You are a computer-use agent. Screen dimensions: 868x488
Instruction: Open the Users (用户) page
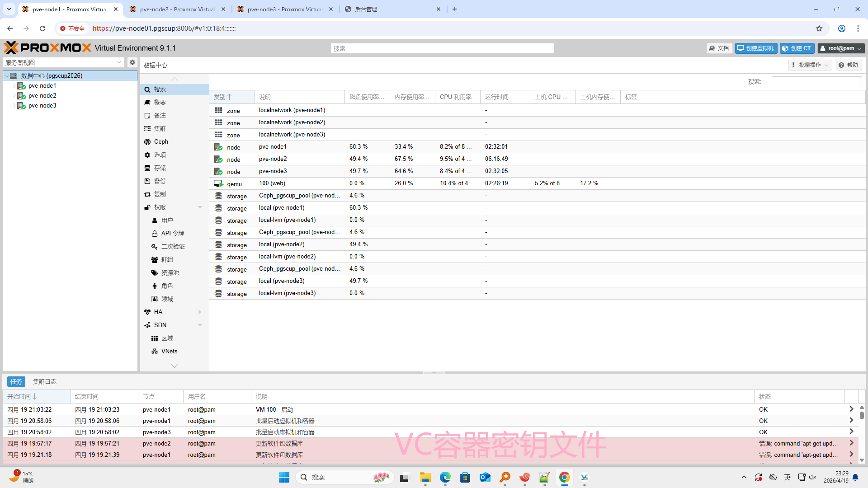tap(167, 220)
